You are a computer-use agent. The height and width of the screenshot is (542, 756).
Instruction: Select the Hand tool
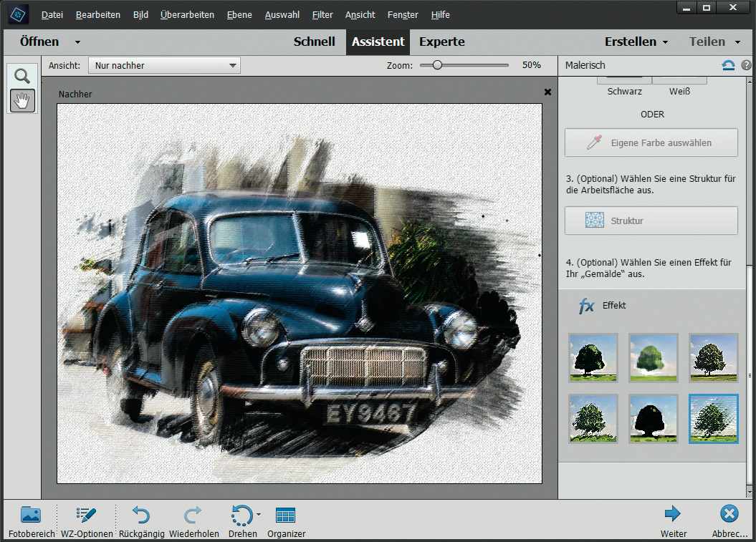pyautogui.click(x=22, y=101)
